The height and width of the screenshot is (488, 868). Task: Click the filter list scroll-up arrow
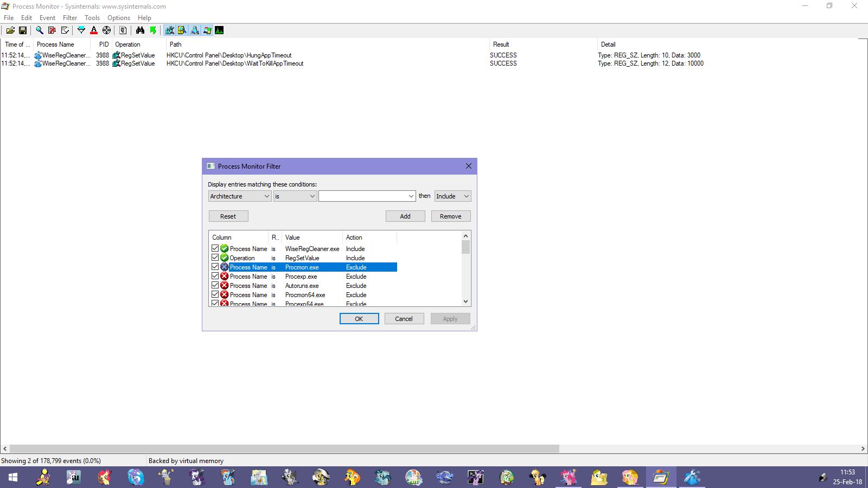[465, 236]
